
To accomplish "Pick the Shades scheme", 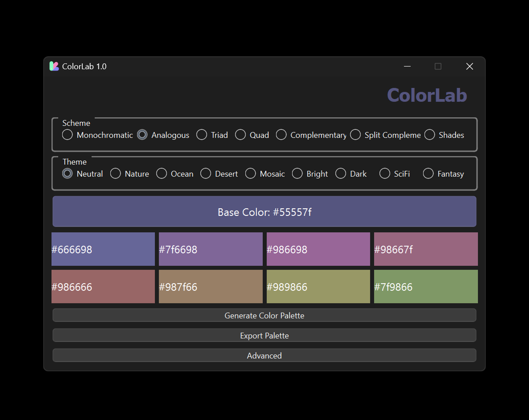I will click(x=429, y=135).
